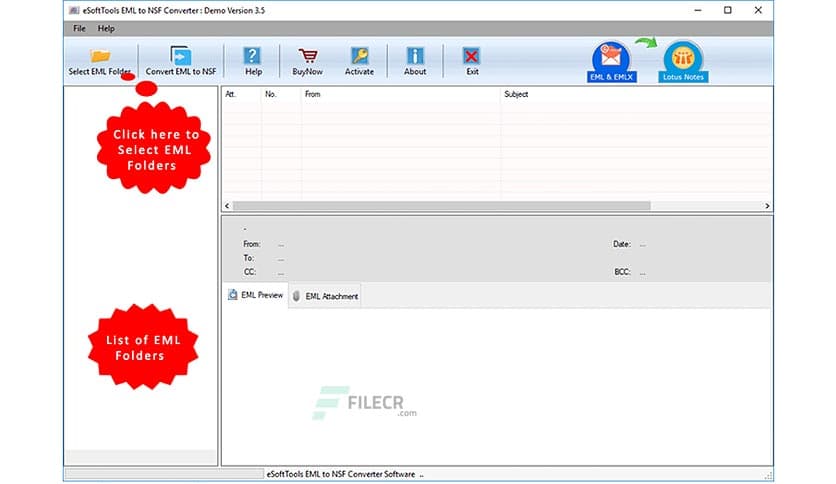Viewport: 836px width, 484px height.
Task: Click the Lotus Notes logo
Action: point(683,62)
